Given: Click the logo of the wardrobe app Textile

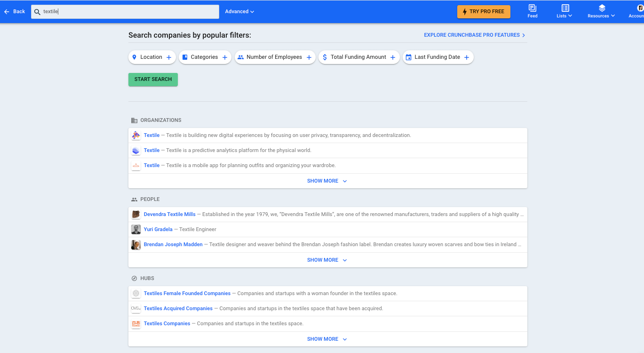Looking at the screenshot, I should pos(136,165).
